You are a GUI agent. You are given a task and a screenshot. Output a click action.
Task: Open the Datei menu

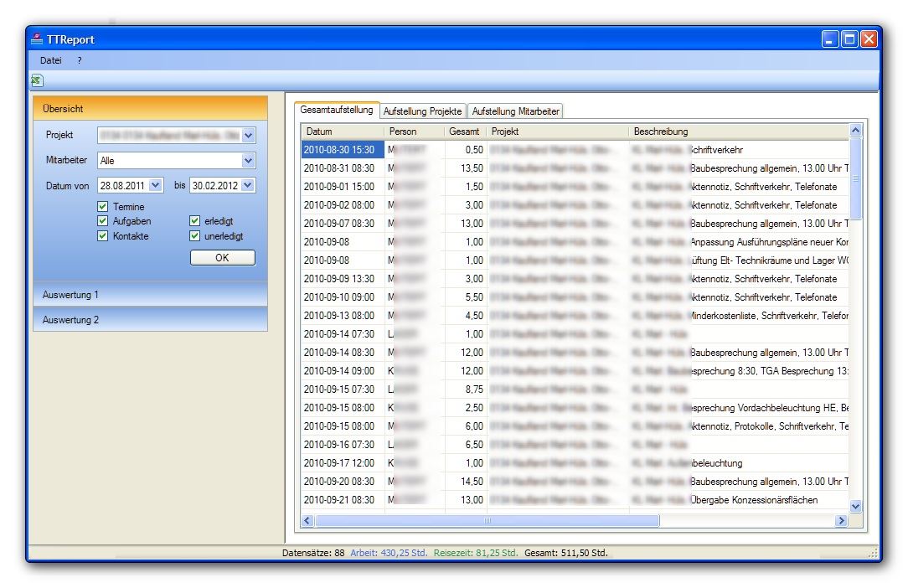[x=51, y=60]
